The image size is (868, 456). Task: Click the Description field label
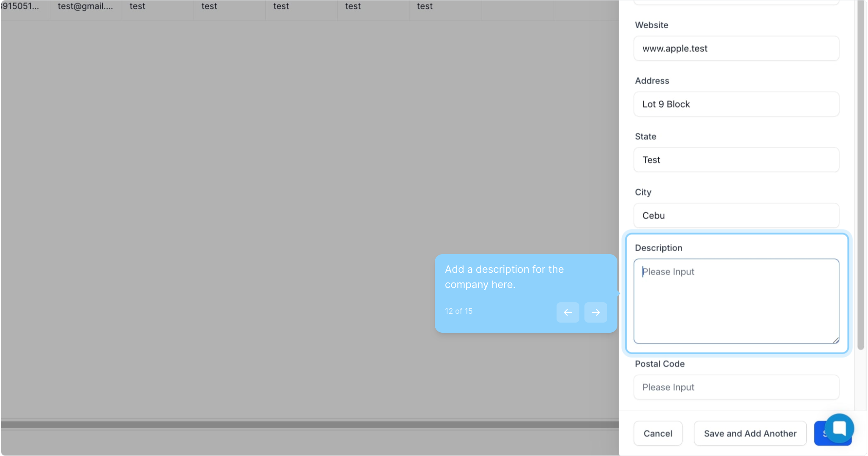tap(658, 248)
